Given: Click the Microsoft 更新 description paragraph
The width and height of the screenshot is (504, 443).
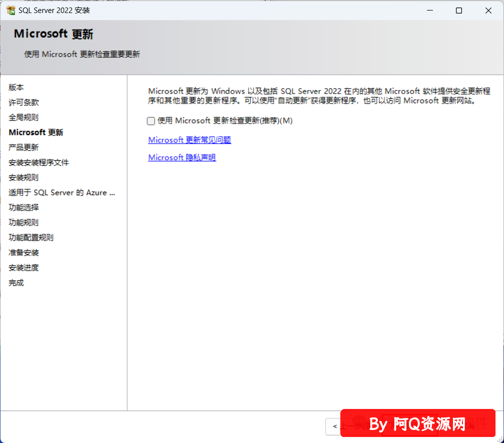Looking at the screenshot, I should coord(319,96).
